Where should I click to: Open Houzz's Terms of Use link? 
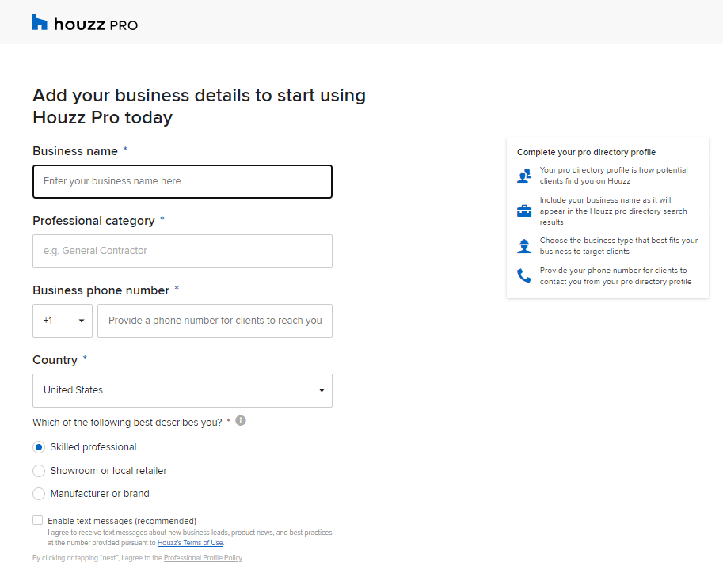190,543
